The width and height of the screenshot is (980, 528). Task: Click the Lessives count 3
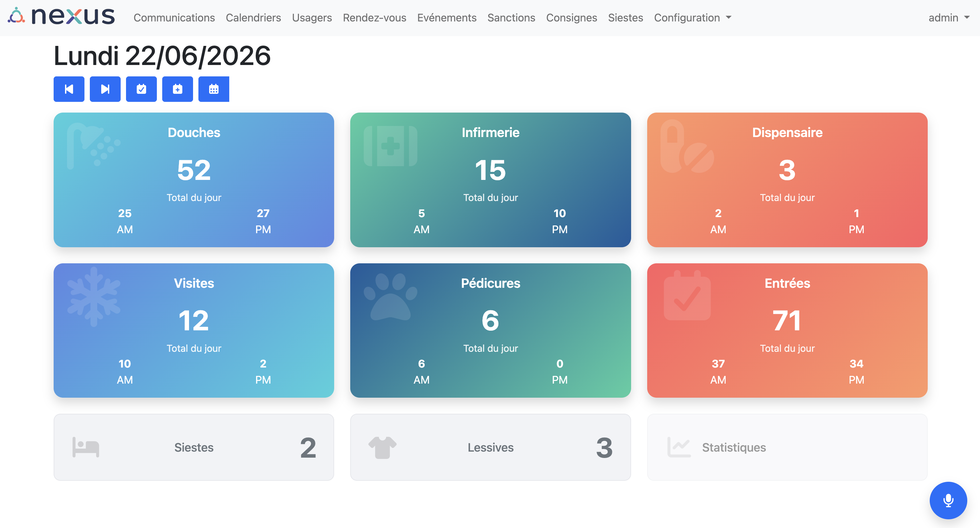click(x=605, y=447)
